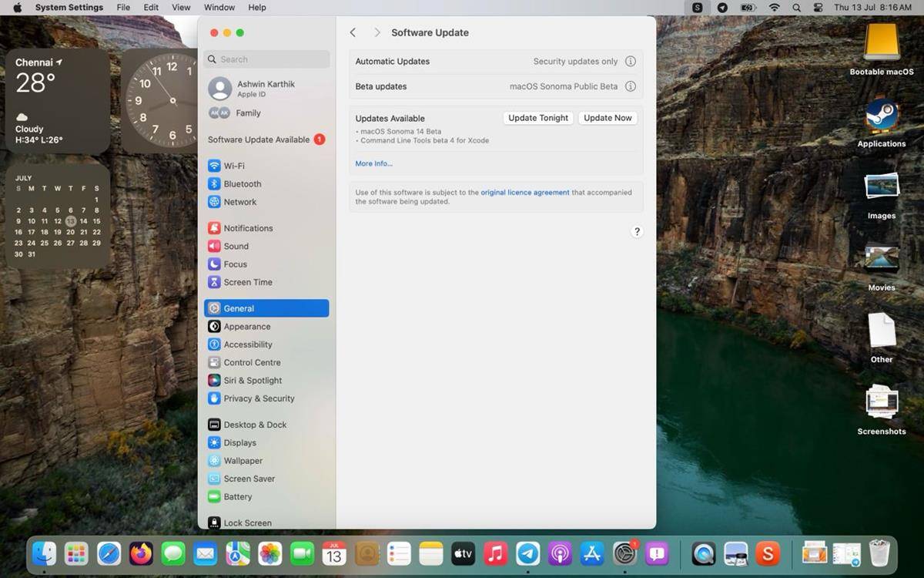Open Displays settings
The image size is (924, 578).
pyautogui.click(x=239, y=442)
